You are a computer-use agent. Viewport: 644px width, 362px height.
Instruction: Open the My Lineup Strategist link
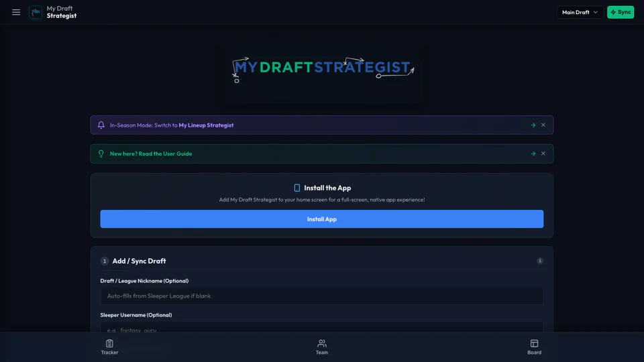click(206, 125)
